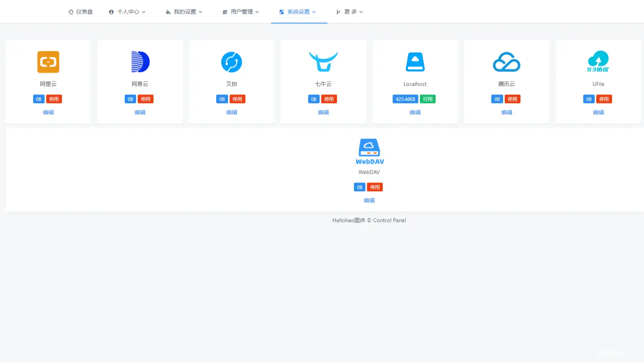Screen dimensions: 644x363
Task: Click the 七牛云 bull logo icon
Action: tap(323, 62)
